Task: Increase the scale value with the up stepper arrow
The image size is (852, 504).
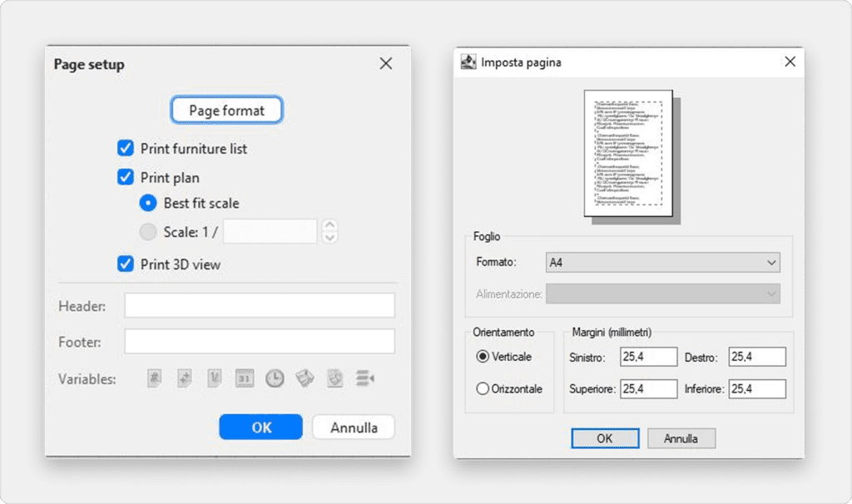Action: [x=329, y=225]
